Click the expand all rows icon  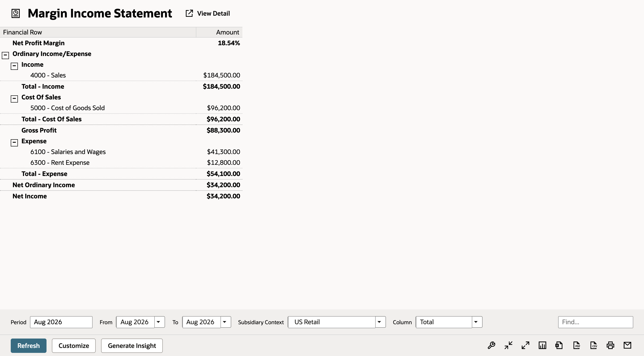tap(525, 345)
